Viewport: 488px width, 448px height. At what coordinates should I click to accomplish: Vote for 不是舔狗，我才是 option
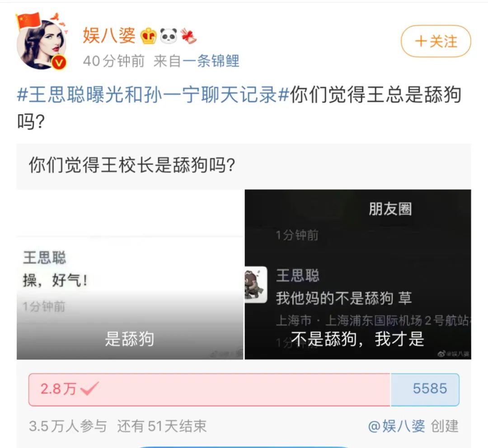coord(358,275)
